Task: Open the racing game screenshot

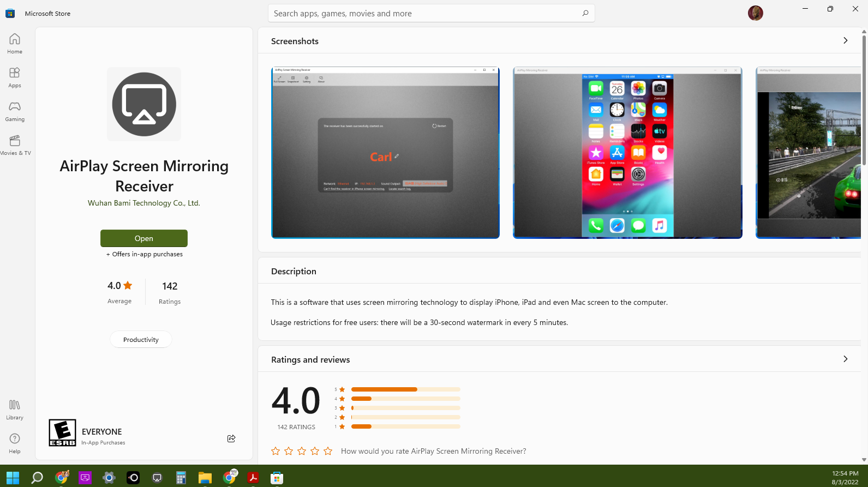Action: tap(808, 153)
